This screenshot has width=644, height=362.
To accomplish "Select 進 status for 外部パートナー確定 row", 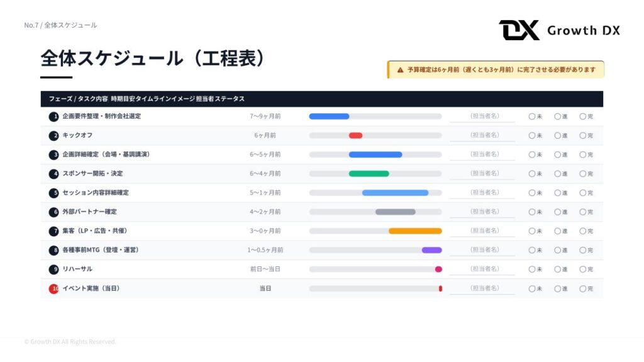I will tap(557, 212).
